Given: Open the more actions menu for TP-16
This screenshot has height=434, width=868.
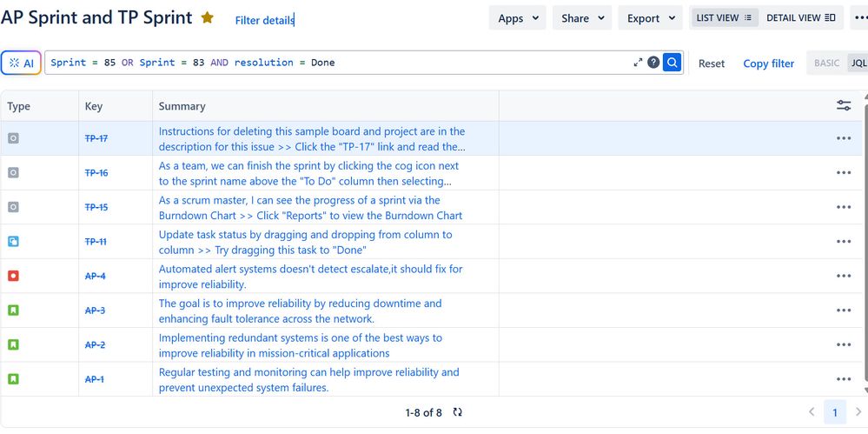Looking at the screenshot, I should (844, 172).
